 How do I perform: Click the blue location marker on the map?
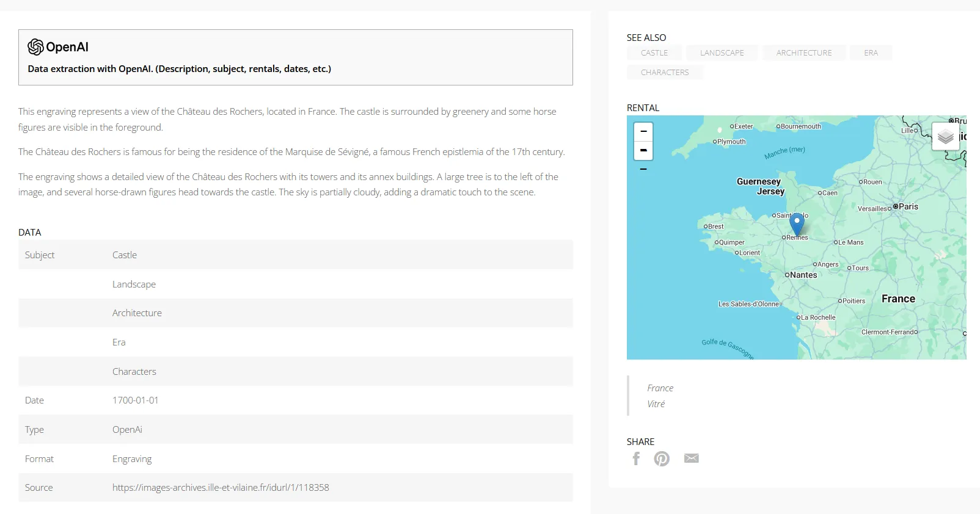(797, 223)
